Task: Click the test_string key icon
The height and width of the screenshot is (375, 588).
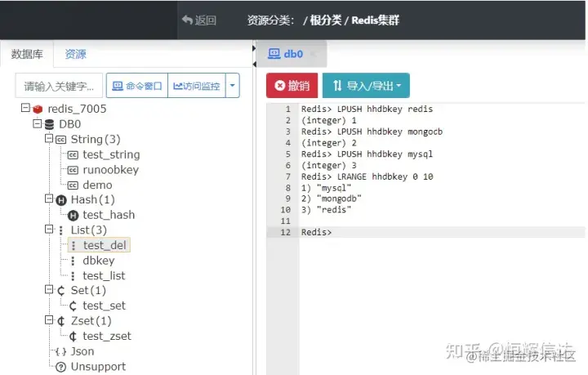Action: [x=73, y=155]
